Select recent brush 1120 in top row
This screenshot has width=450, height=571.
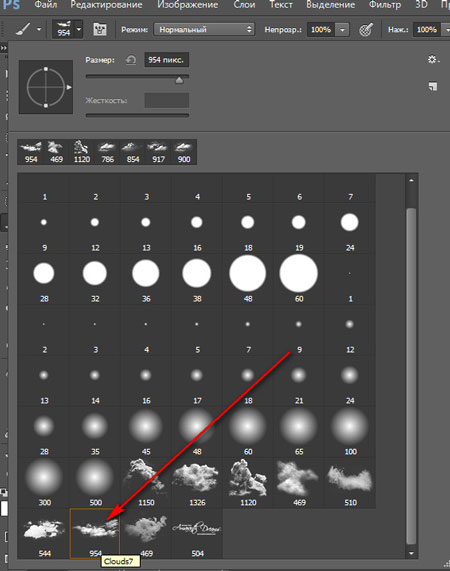[82, 152]
